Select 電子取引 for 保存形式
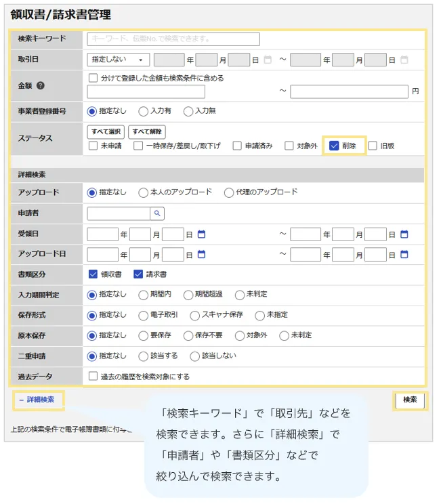Screen dimensions: 441x504 click(143, 315)
